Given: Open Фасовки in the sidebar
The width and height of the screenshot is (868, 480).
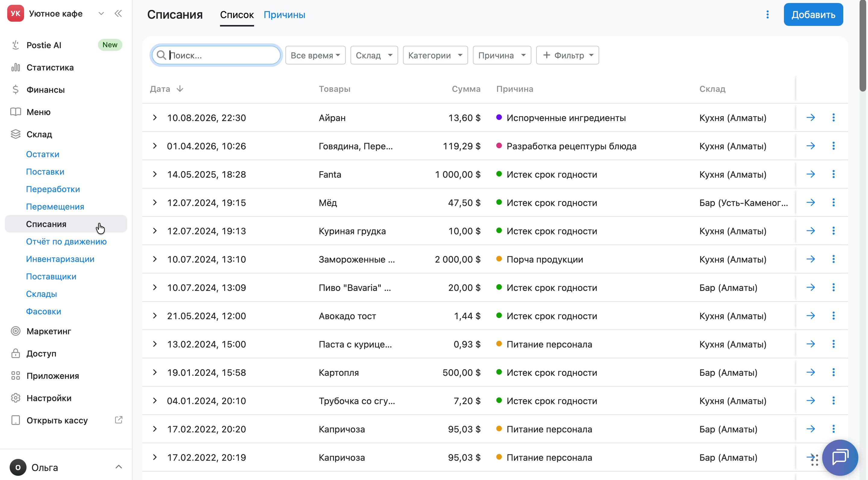Looking at the screenshot, I should point(43,311).
